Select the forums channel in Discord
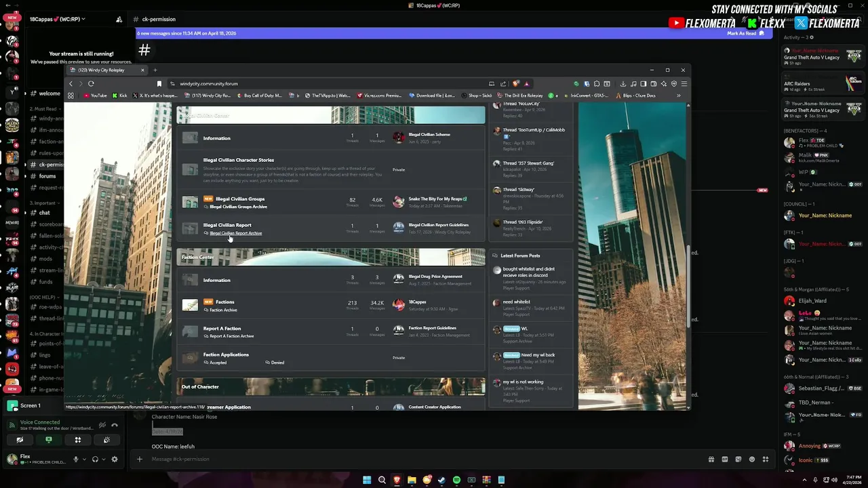This screenshot has width=868, height=488. pos(47,176)
